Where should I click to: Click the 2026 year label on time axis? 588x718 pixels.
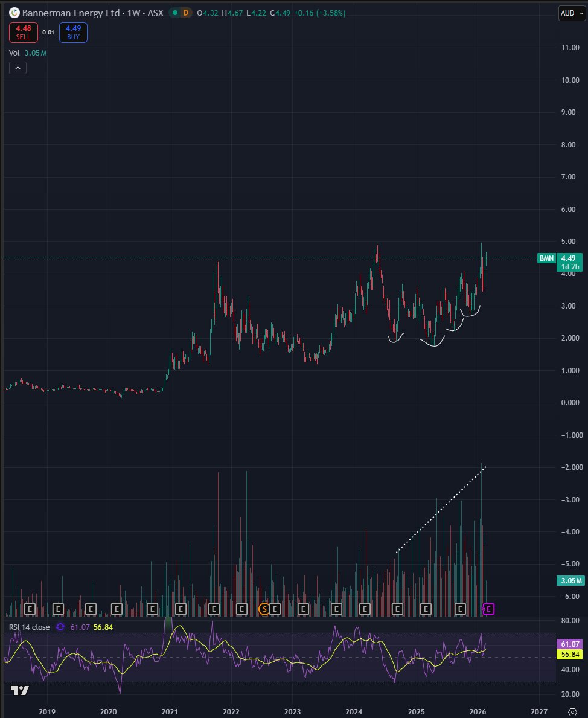click(478, 711)
